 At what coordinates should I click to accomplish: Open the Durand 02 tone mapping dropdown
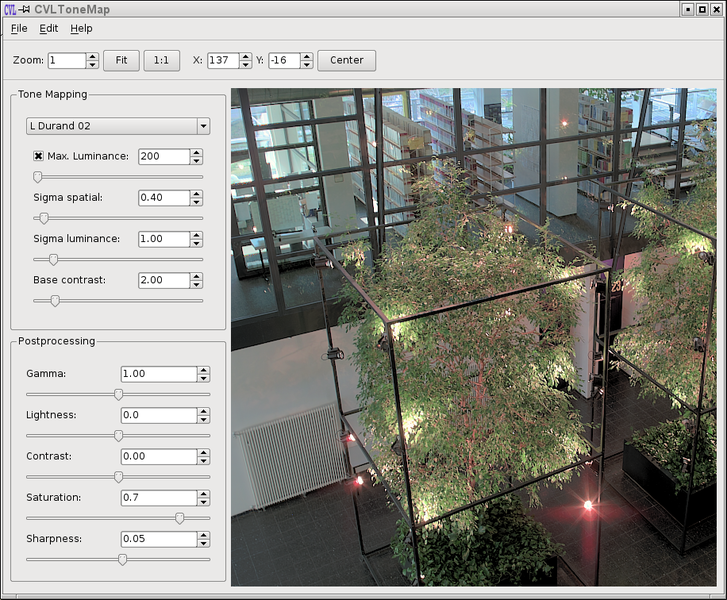(118, 126)
